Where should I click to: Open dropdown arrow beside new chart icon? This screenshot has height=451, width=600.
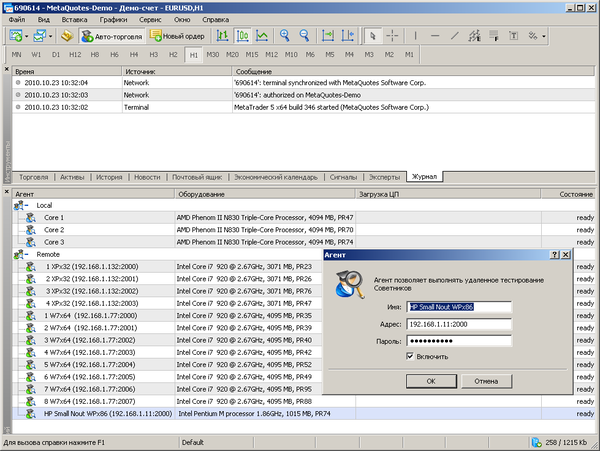[26, 37]
